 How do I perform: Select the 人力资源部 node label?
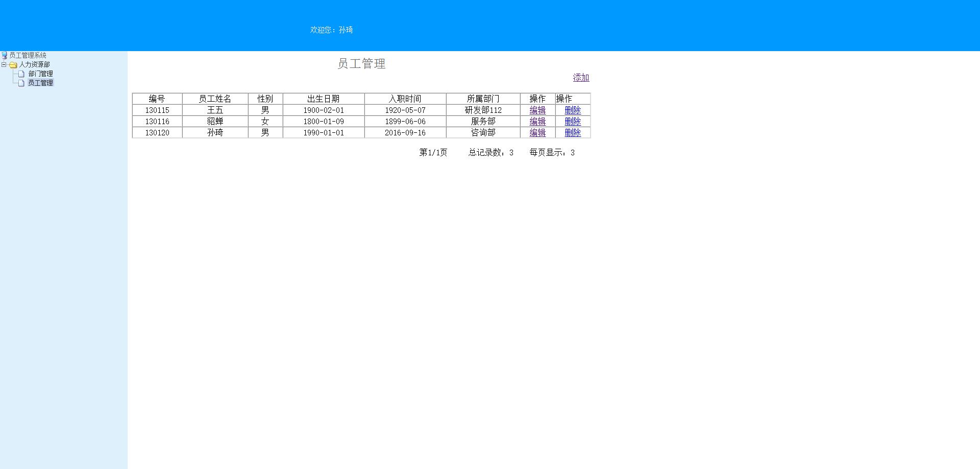tap(35, 65)
